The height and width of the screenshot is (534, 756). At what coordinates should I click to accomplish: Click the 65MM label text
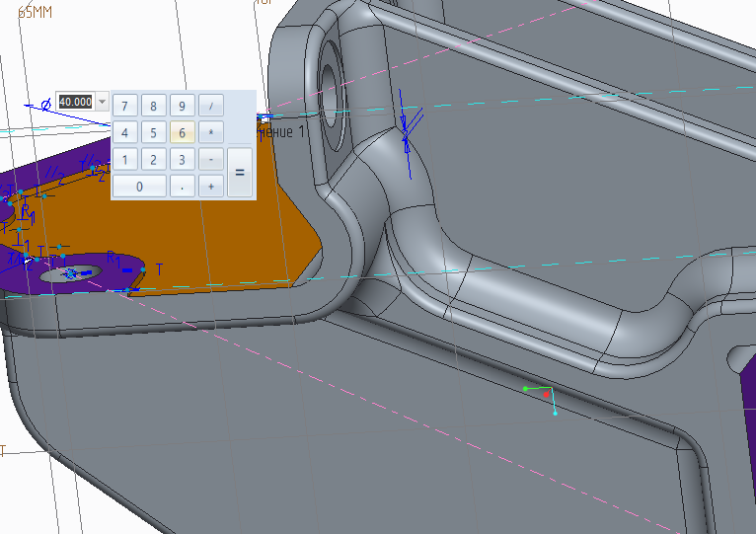pyautogui.click(x=35, y=12)
